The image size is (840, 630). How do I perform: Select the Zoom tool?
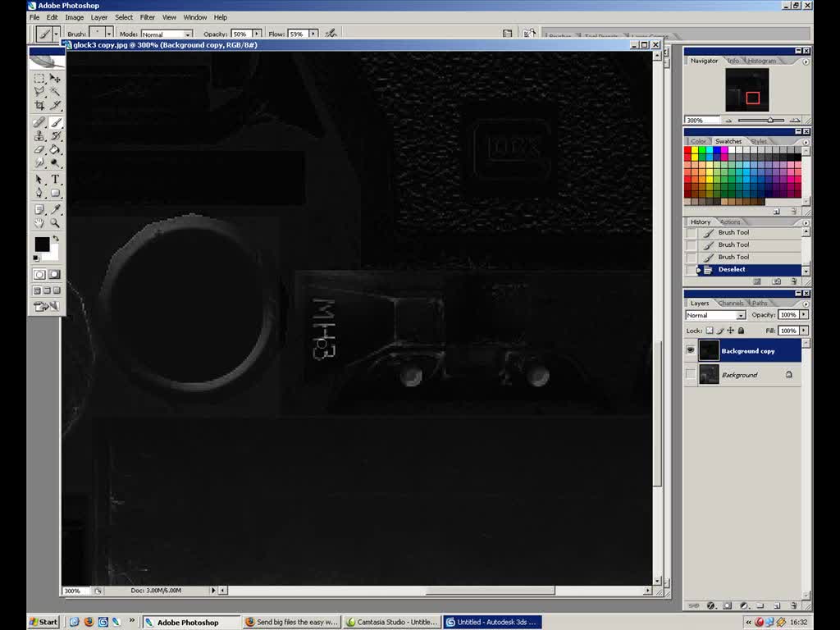(x=54, y=221)
